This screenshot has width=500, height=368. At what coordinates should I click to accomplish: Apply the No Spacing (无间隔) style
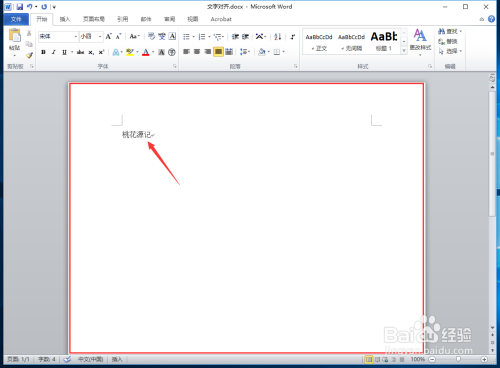[x=351, y=41]
